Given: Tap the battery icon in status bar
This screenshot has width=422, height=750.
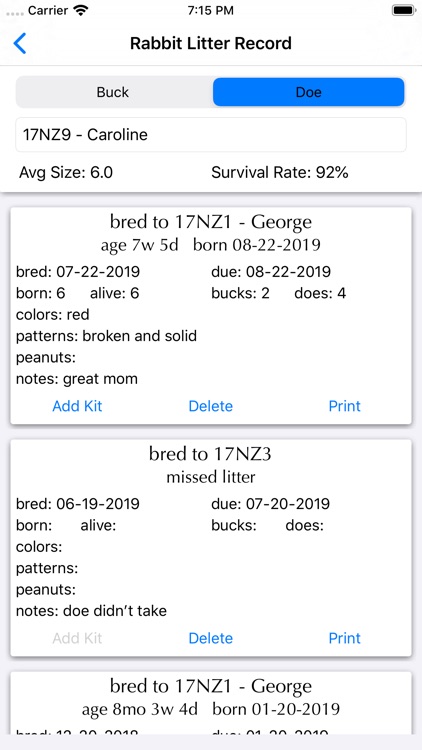Looking at the screenshot, I should pyautogui.click(x=403, y=11).
